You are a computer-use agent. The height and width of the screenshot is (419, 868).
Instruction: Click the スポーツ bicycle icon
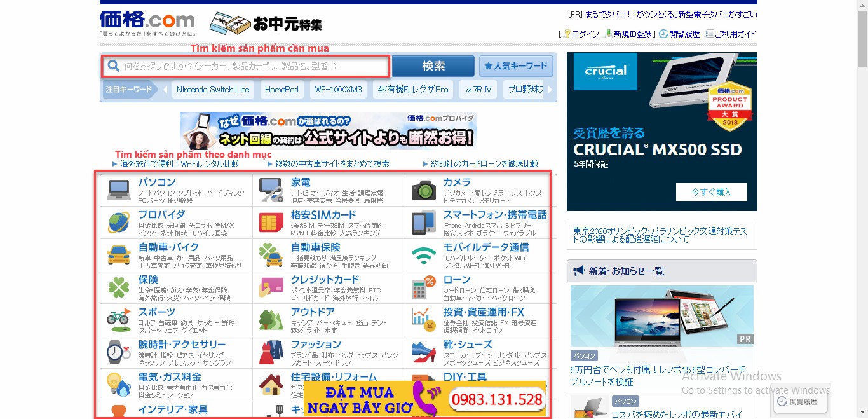click(x=119, y=320)
